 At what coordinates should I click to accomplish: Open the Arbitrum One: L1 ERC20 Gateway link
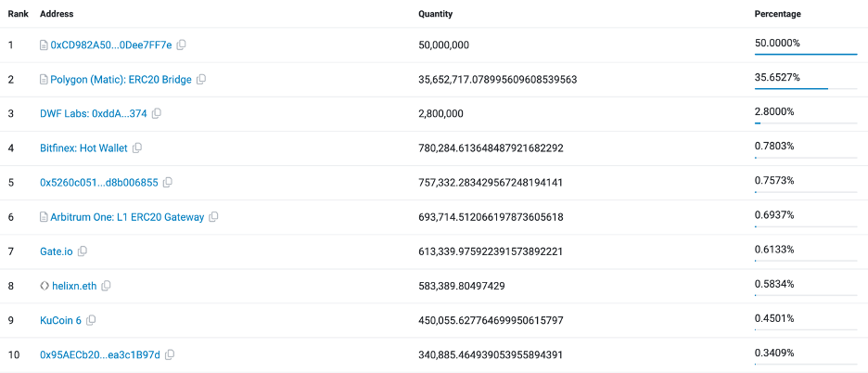(x=126, y=217)
